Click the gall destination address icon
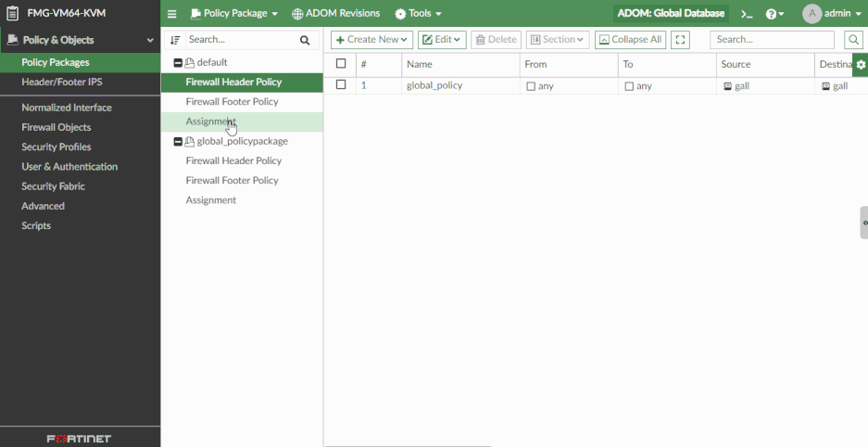This screenshot has width=868, height=447. tap(825, 86)
